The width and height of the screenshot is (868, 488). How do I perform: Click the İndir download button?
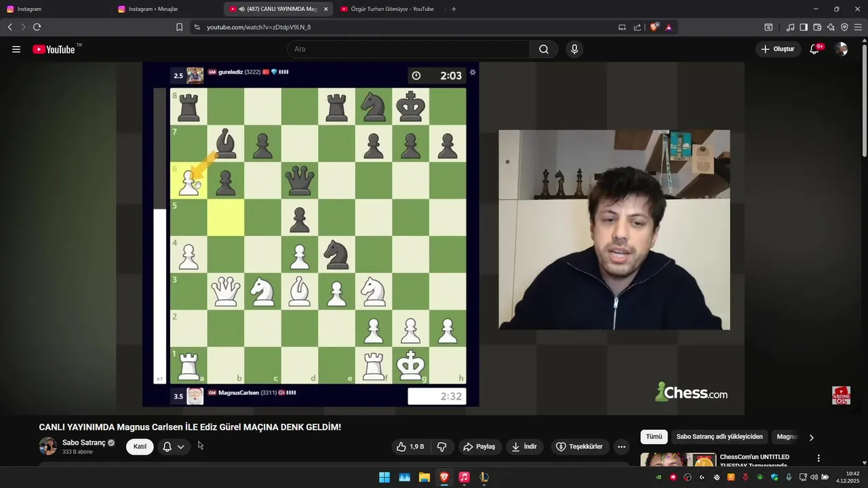click(x=524, y=447)
